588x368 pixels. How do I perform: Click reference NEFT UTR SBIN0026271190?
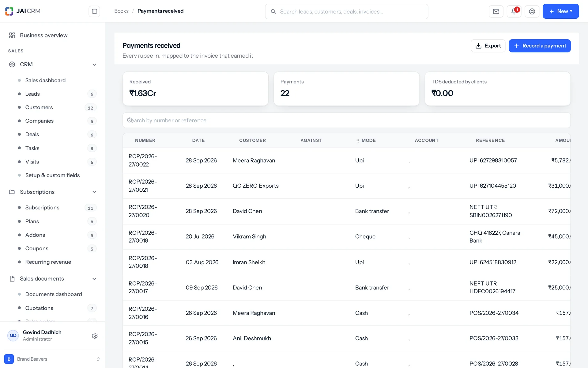(491, 211)
